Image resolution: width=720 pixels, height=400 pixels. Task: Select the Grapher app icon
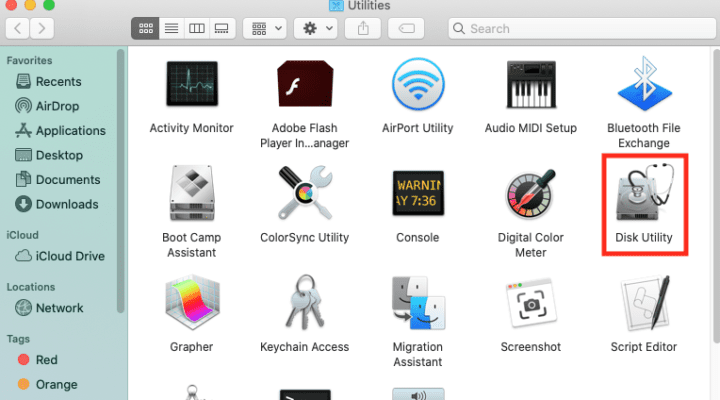click(192, 303)
